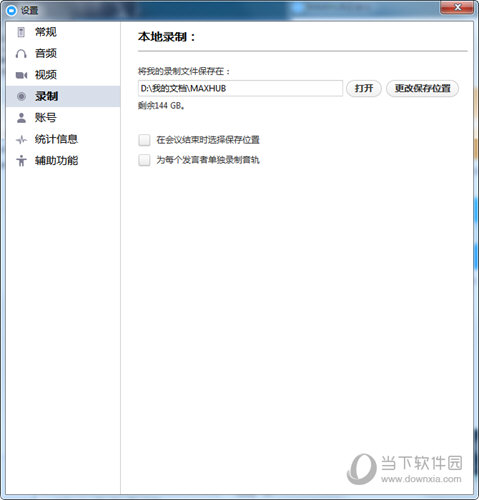
Task: Click the person icon for Account
Action: (21, 118)
